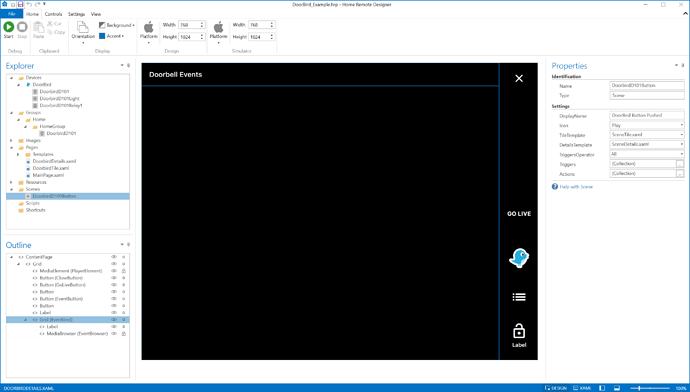The image size is (690, 392).
Task: Click the DisplayName input field
Action: pos(647,115)
